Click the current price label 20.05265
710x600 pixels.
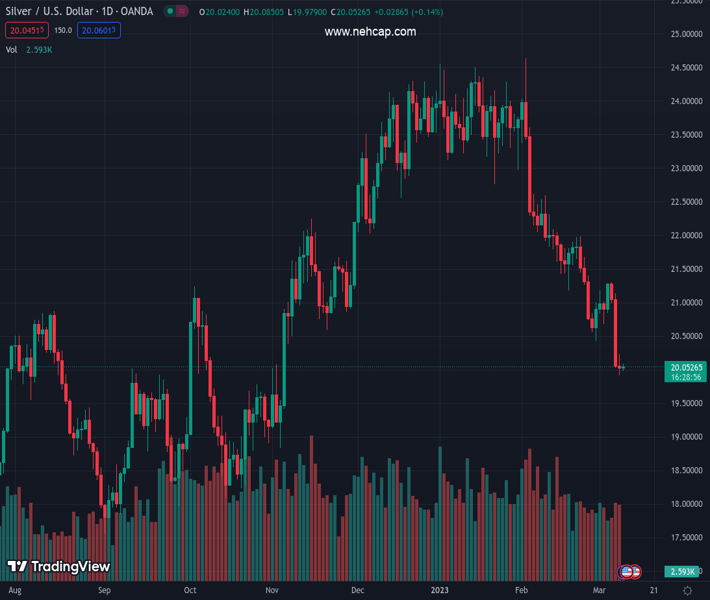click(686, 368)
